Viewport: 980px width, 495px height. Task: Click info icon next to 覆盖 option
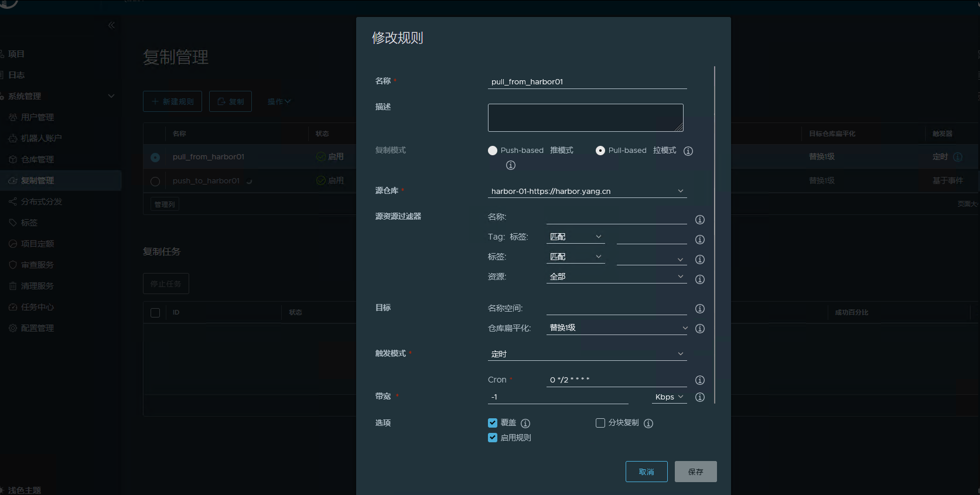click(525, 424)
